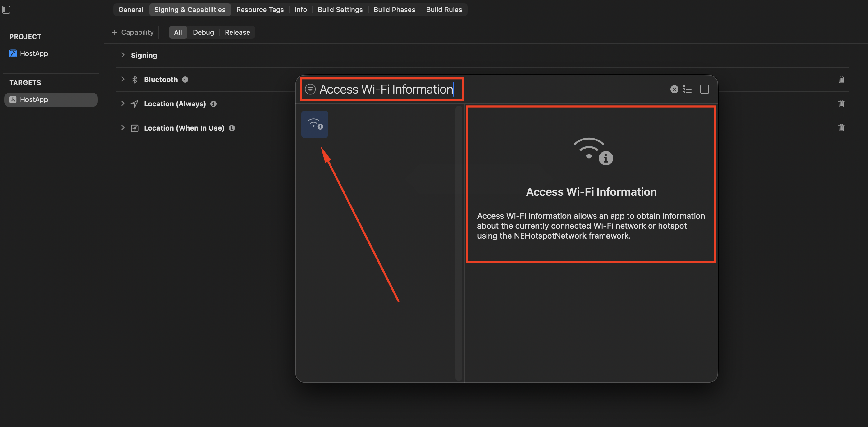This screenshot has height=427, width=868.
Task: Open the General tab
Action: tap(131, 9)
